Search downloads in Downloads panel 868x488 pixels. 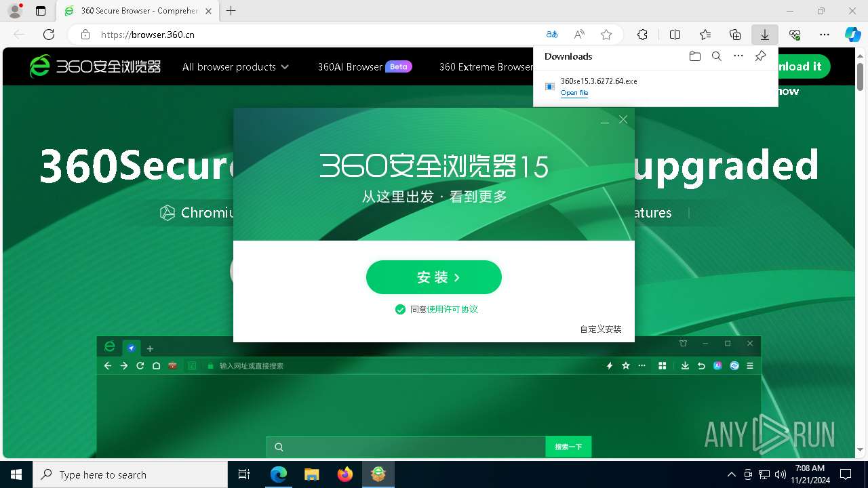click(716, 56)
